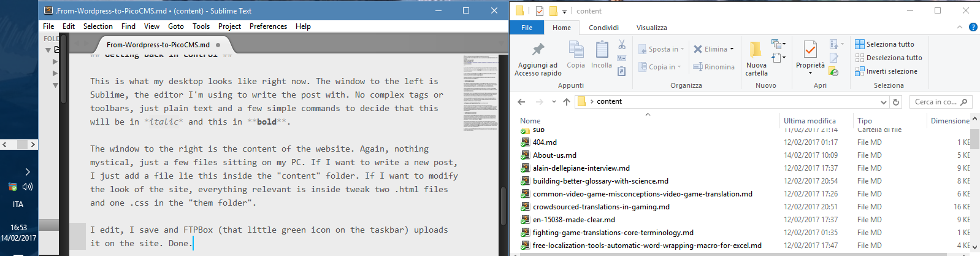Collapse the top folder in Sublime sidebar

click(48, 50)
